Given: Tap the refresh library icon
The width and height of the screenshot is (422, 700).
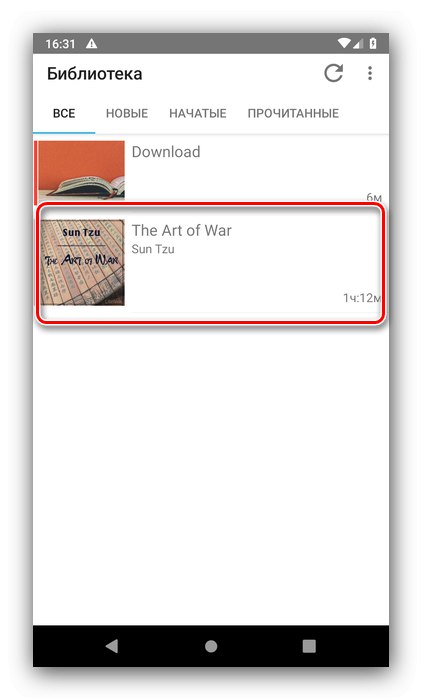Looking at the screenshot, I should coord(333,73).
